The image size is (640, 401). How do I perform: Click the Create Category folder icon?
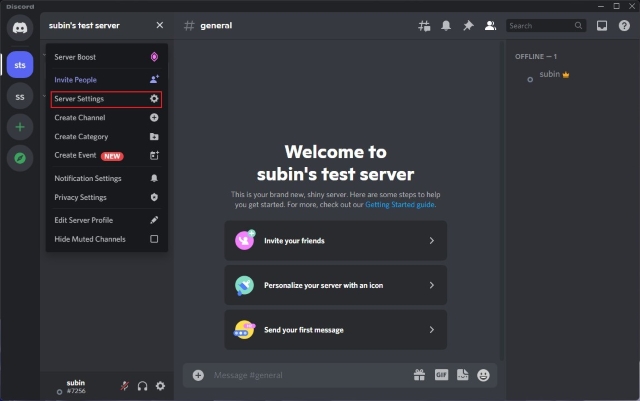click(154, 136)
